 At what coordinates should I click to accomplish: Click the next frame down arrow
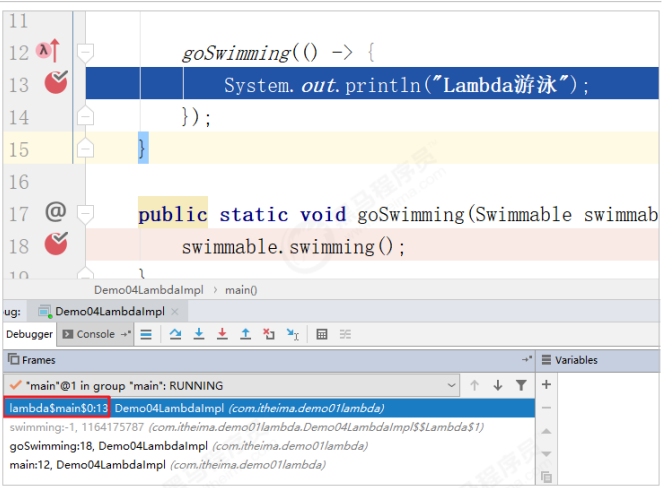pyautogui.click(x=498, y=385)
